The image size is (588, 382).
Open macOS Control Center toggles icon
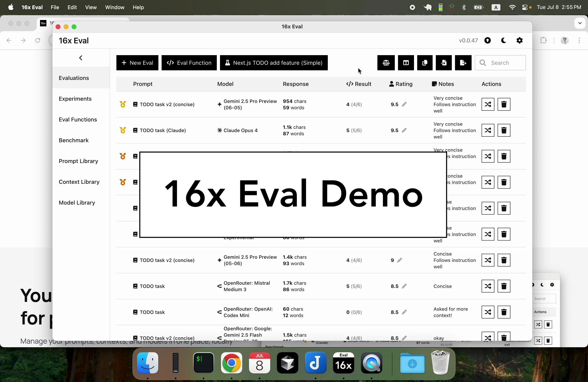point(525,7)
